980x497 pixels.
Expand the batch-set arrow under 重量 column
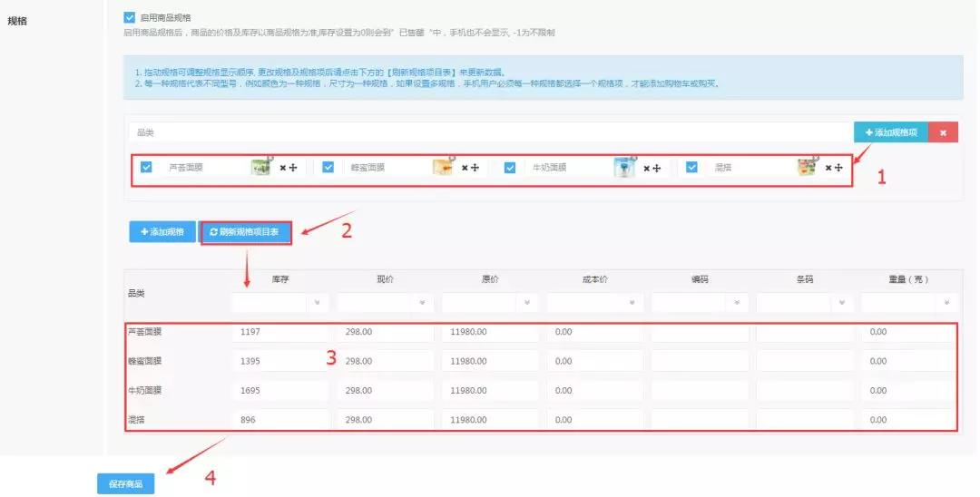click(946, 302)
